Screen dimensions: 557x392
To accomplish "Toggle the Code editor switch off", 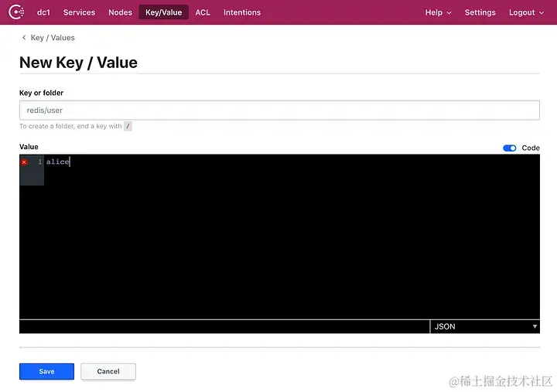I will (509, 148).
